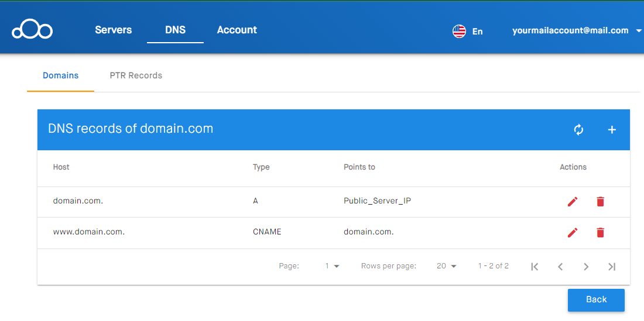This screenshot has height=321, width=644.
Task: Click the cloud logo in header
Action: [x=32, y=30]
